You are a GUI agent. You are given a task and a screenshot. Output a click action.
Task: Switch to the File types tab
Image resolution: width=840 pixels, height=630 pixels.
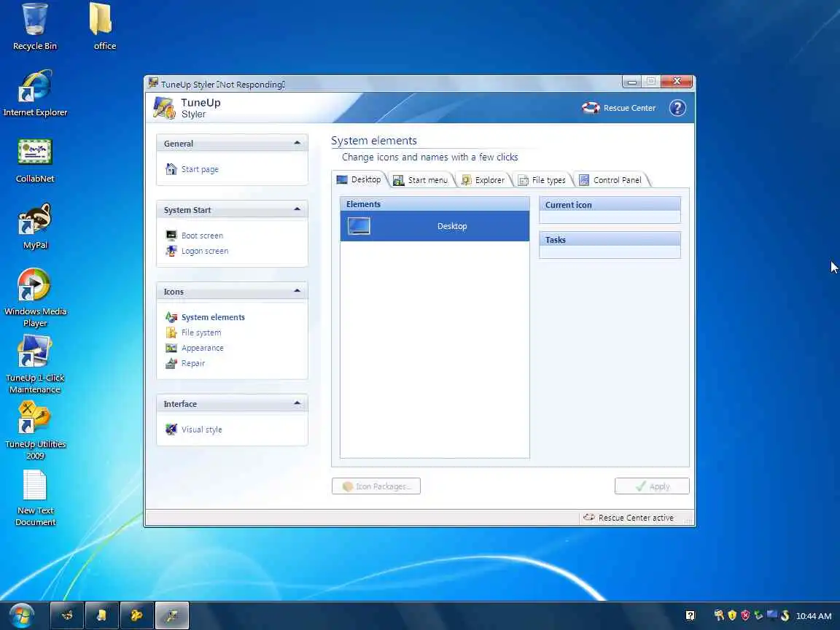tap(542, 180)
